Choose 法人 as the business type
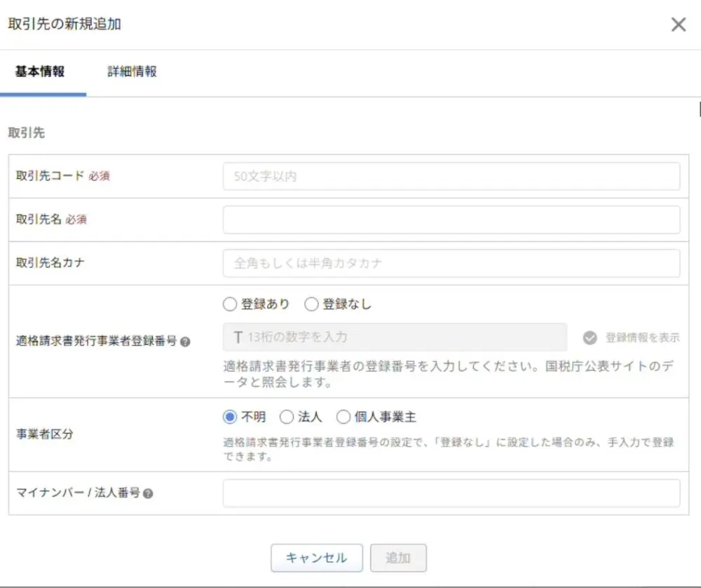701x588 pixels. (x=286, y=417)
